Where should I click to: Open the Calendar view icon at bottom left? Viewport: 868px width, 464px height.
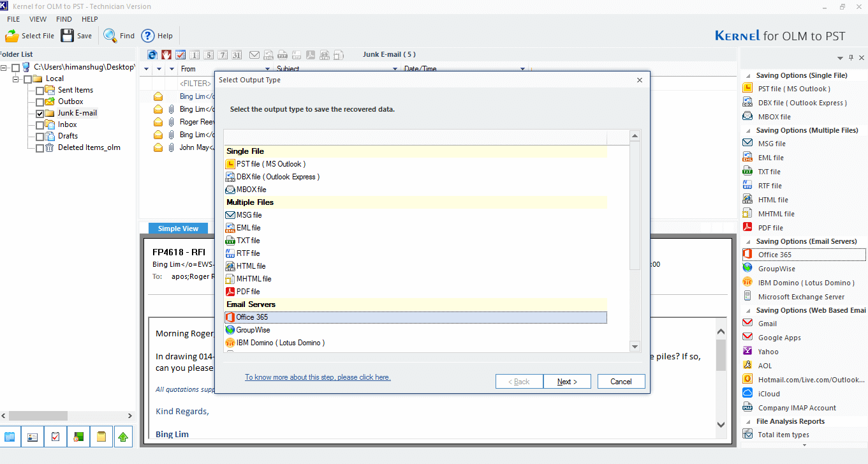[10, 437]
